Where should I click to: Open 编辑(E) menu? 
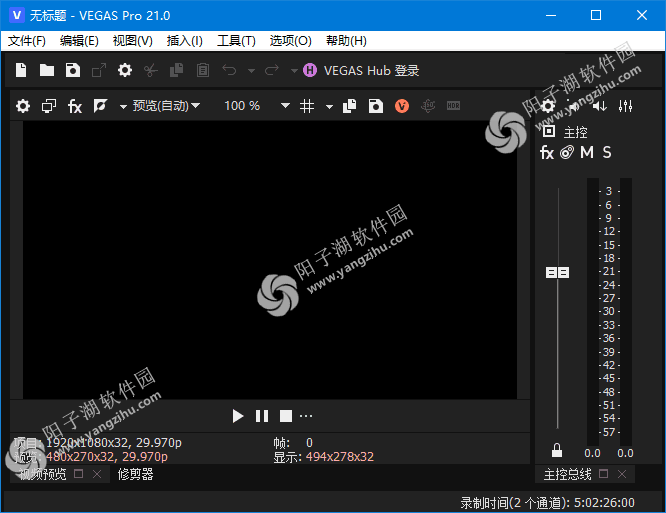pyautogui.click(x=79, y=41)
